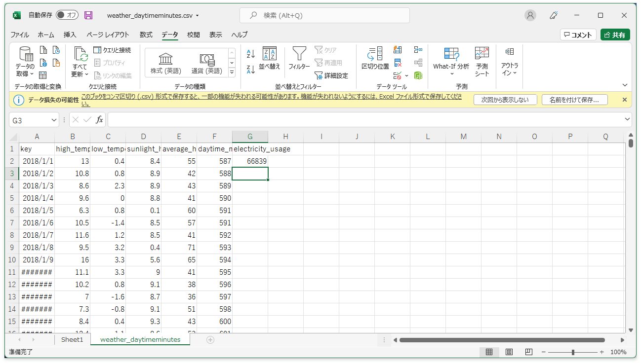Open the Outline (アウトライン) menu
This screenshot has width=641, height=364.
click(x=510, y=62)
